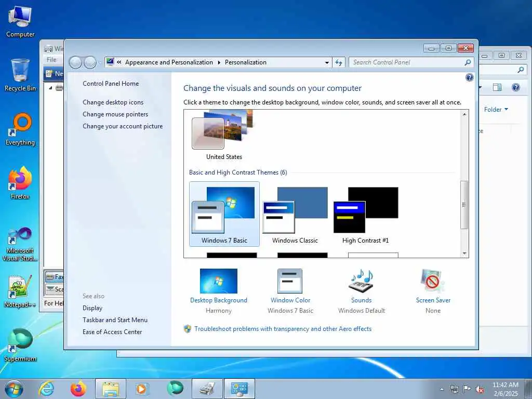This screenshot has height=399, width=532.
Task: Open Desktop Background settings icon
Action: 219,281
